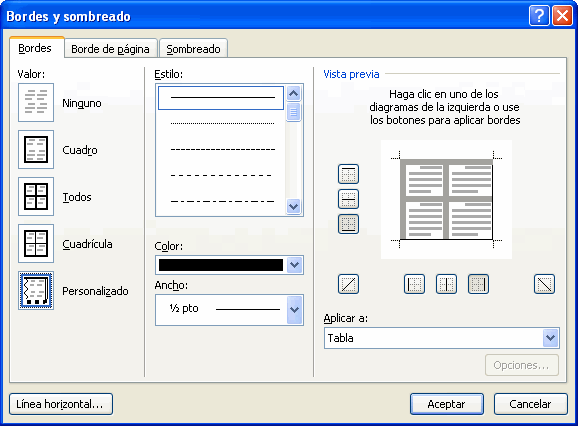Image resolution: width=578 pixels, height=426 pixels.
Task: Click the black color swatch bar
Action: pyautogui.click(x=221, y=265)
